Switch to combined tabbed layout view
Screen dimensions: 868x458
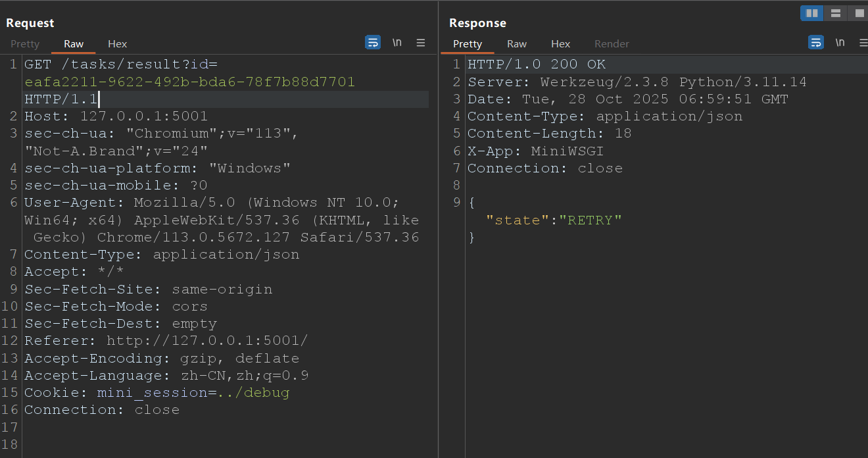[857, 13]
